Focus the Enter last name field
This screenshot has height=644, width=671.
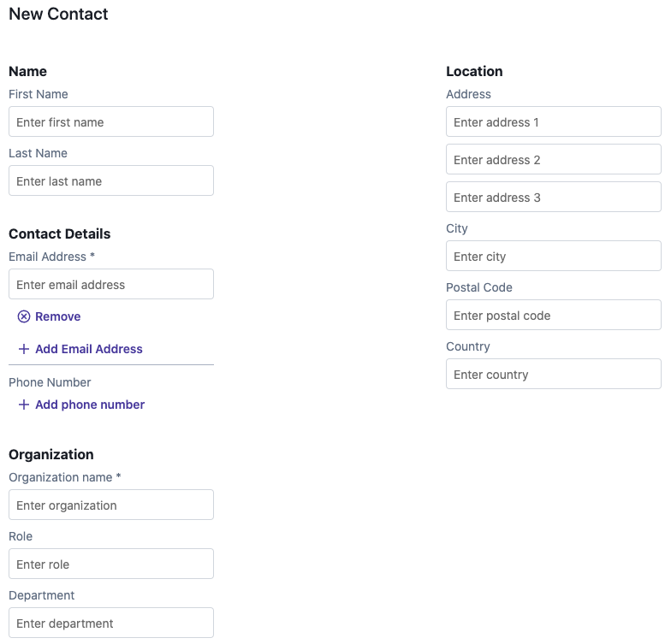[x=111, y=181]
